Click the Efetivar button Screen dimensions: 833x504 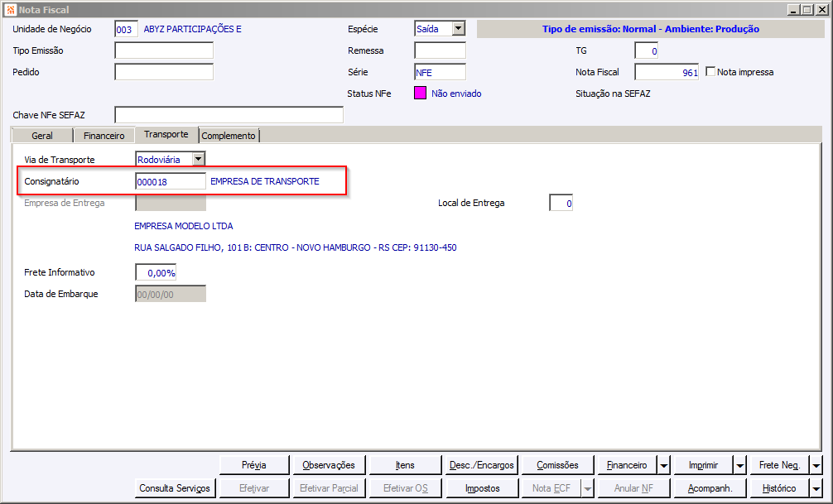(254, 488)
